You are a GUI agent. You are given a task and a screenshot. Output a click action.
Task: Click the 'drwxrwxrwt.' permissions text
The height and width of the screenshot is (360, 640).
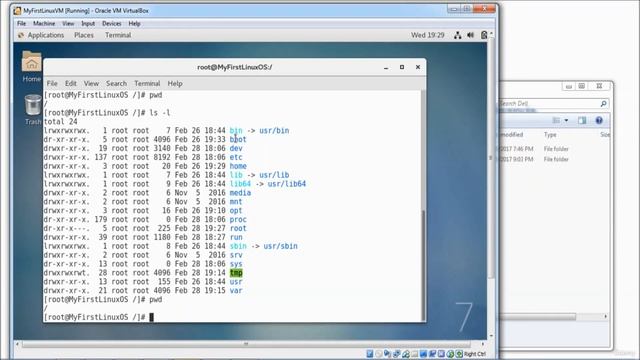66,273
